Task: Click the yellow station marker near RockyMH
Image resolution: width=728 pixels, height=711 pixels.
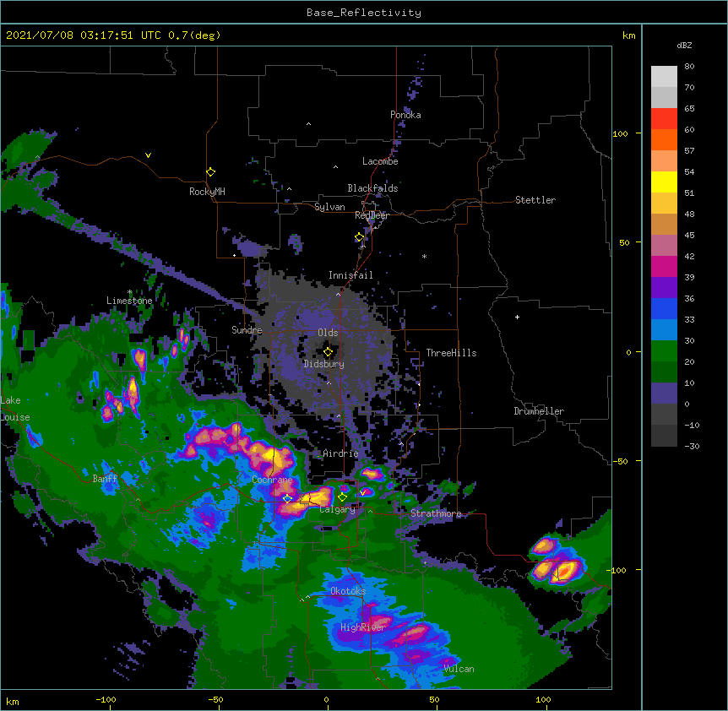Action: (x=211, y=172)
